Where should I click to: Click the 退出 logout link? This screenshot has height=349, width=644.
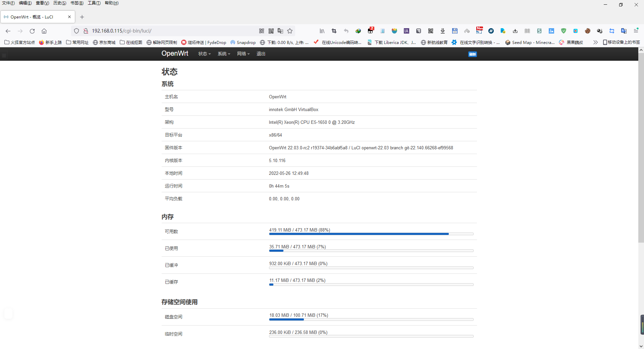tap(261, 54)
